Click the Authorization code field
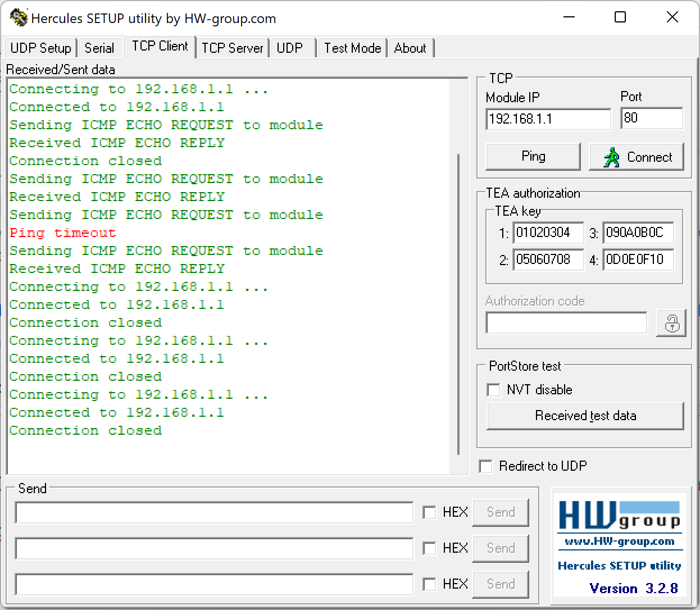Image resolution: width=700 pixels, height=610 pixels. coord(566,323)
